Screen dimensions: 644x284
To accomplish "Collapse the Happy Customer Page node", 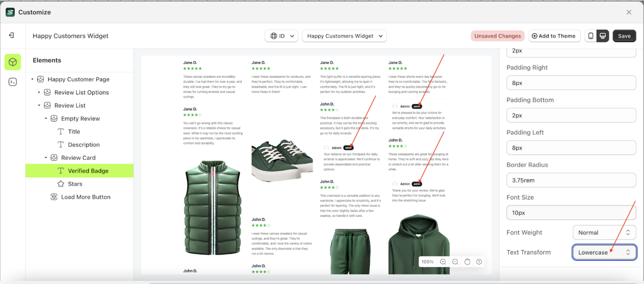I will point(32,79).
